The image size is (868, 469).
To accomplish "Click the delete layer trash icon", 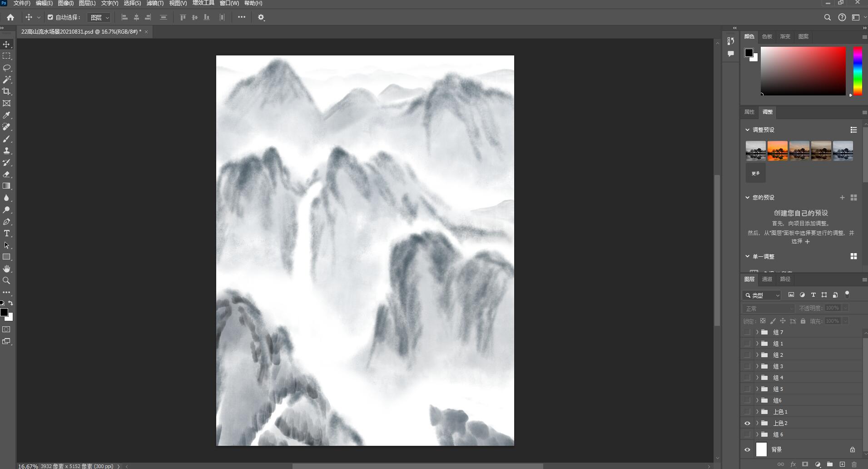I will point(854,464).
